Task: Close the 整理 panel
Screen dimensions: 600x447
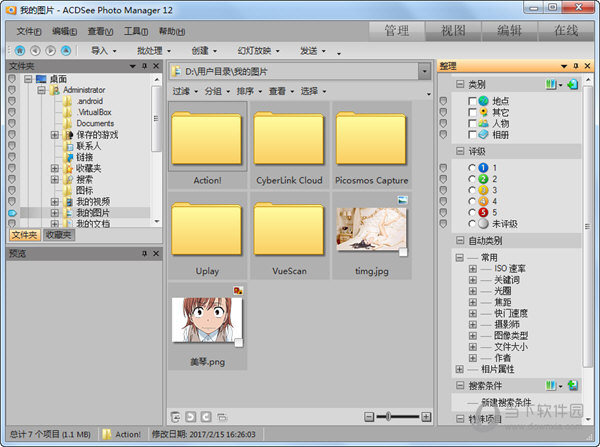Action: point(587,66)
